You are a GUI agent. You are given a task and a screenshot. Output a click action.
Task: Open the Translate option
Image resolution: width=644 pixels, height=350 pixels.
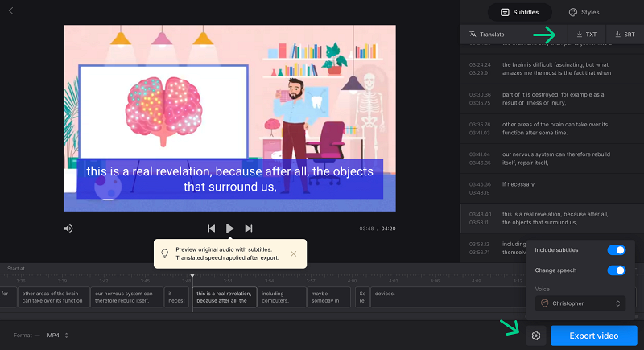487,35
